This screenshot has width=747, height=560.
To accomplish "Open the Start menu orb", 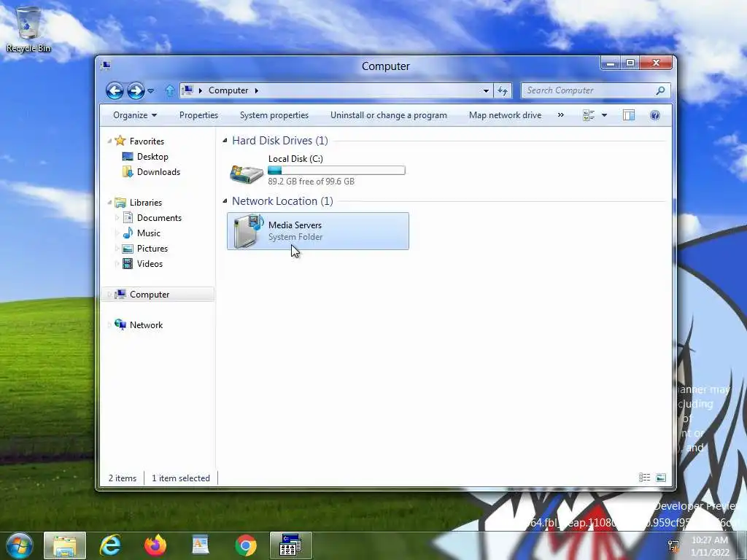I will click(20, 545).
